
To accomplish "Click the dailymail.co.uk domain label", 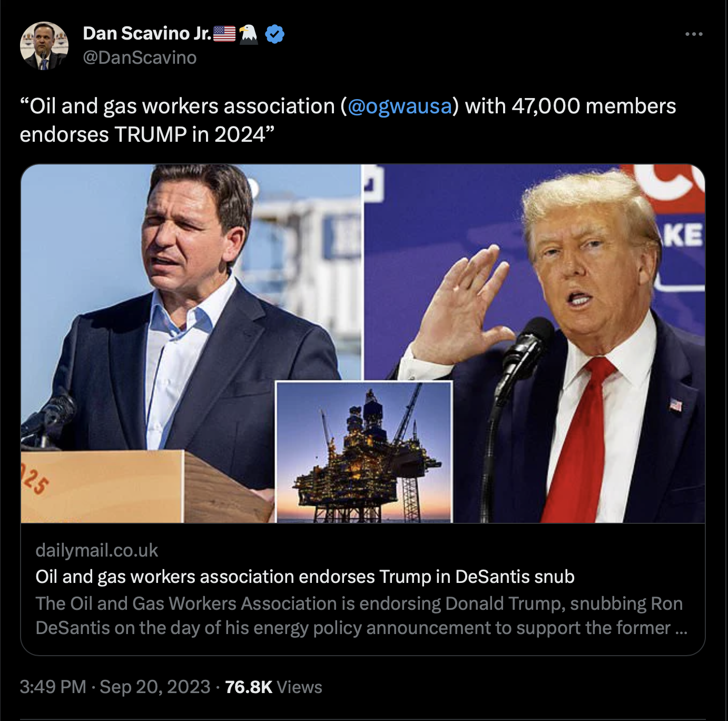I will click(x=96, y=550).
